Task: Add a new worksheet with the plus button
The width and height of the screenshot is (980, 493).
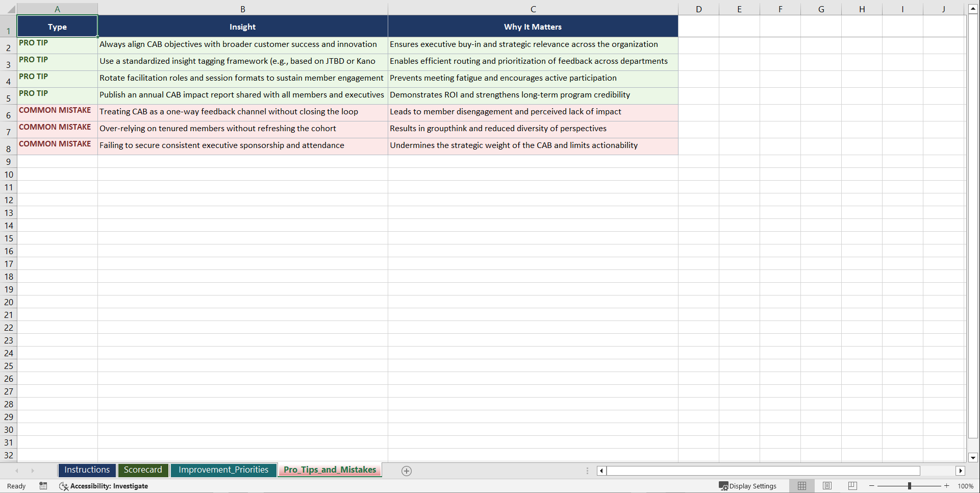Action: [407, 471]
